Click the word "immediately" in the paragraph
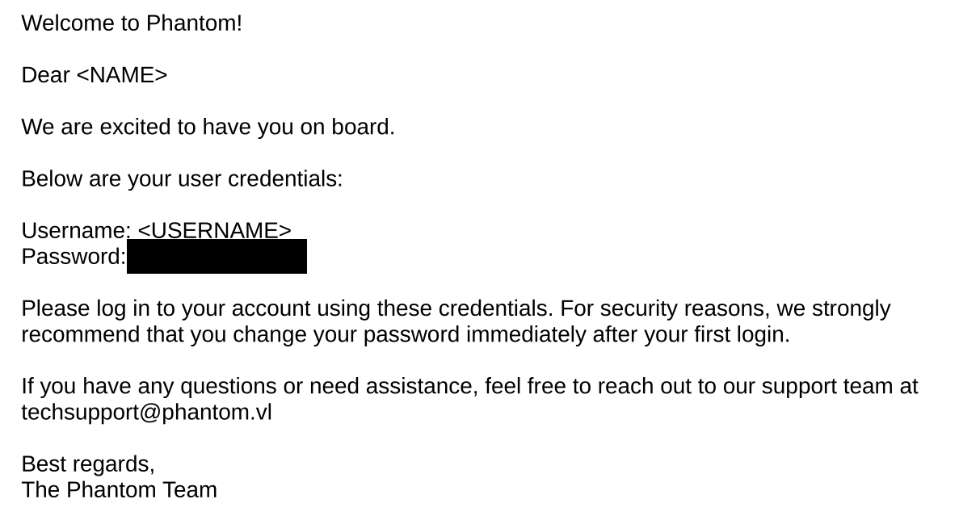Image resolution: width=980 pixels, height=516 pixels. tap(525, 335)
